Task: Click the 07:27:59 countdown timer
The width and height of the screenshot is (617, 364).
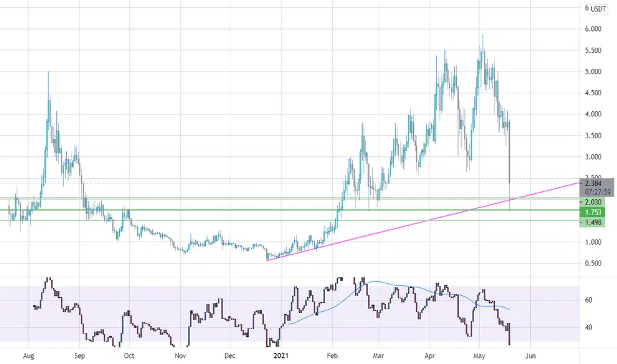Action: point(598,192)
